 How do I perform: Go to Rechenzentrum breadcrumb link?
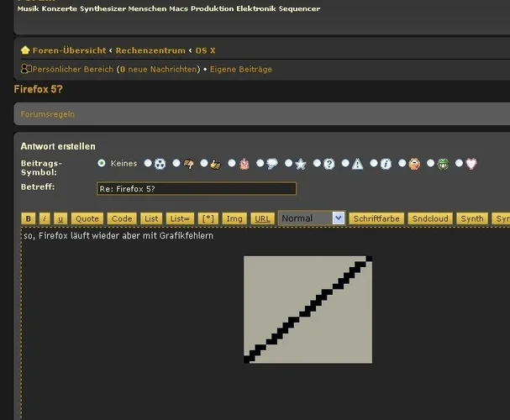pos(150,50)
